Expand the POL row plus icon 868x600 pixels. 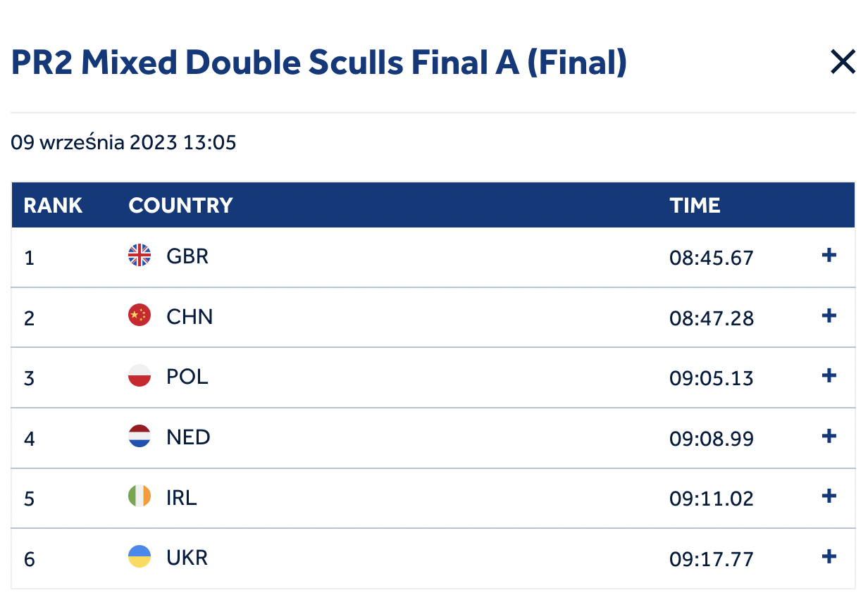[x=829, y=375]
